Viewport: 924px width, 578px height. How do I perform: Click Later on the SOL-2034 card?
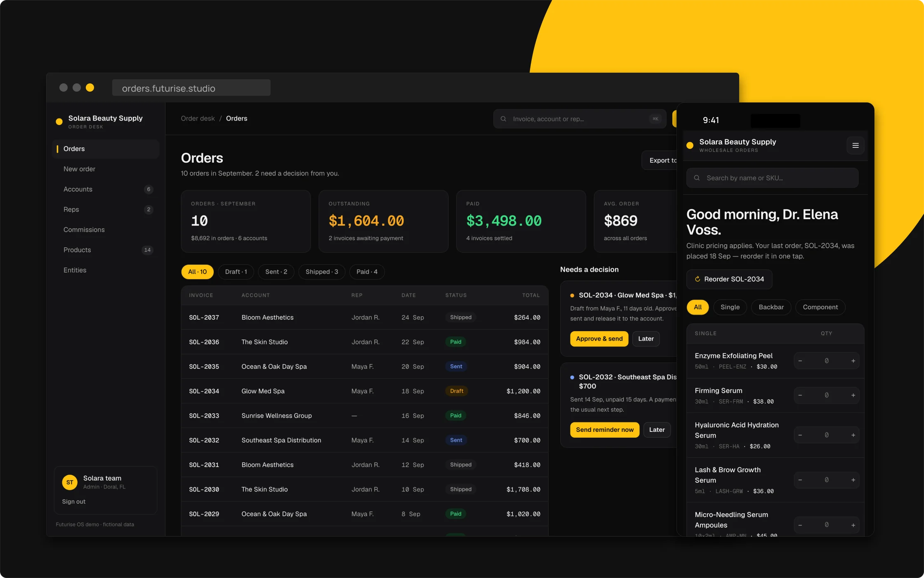click(646, 339)
